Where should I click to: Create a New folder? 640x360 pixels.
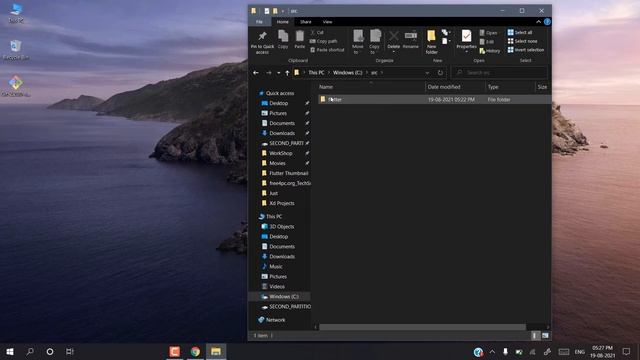(431, 42)
